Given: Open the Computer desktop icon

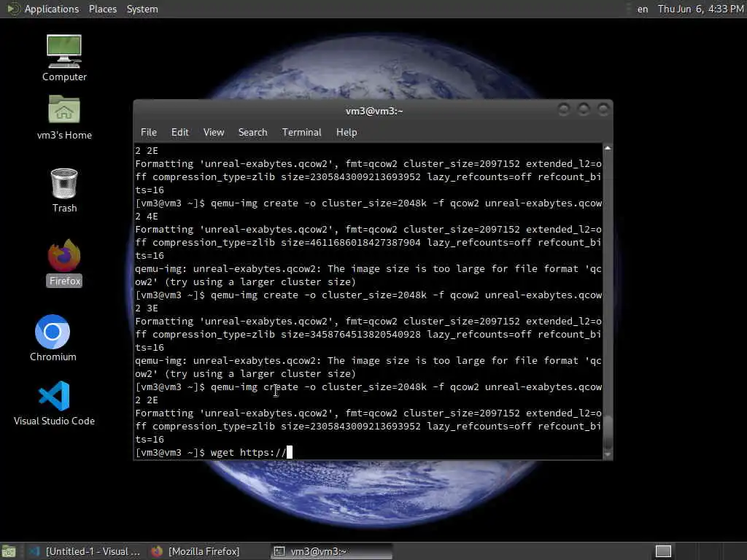Looking at the screenshot, I should click(64, 58).
